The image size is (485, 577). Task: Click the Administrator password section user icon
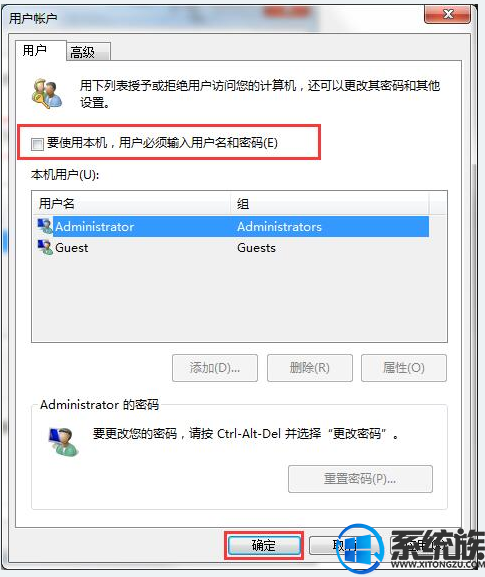[63, 442]
